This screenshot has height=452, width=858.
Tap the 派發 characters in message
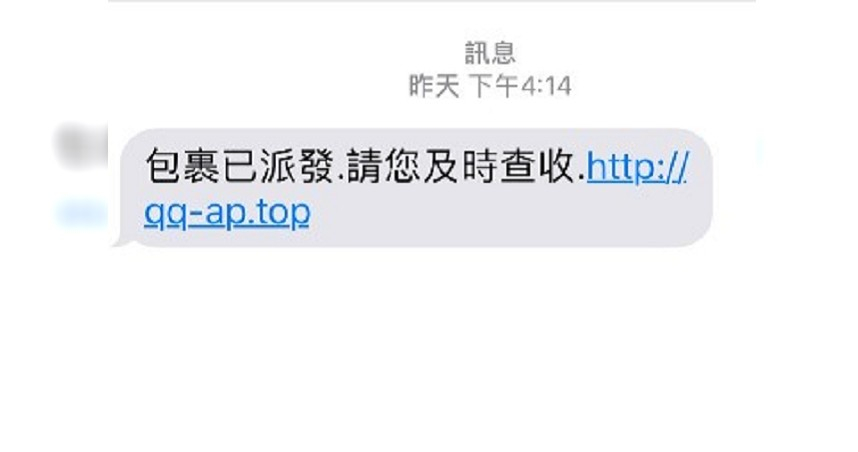[x=297, y=166]
